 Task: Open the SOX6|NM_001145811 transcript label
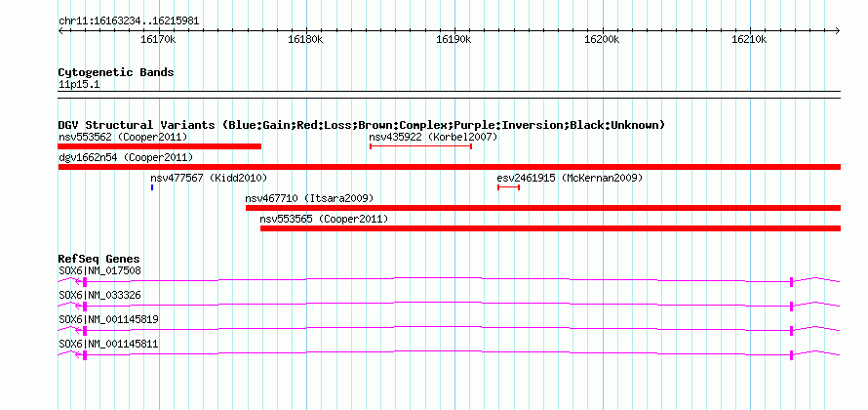[x=108, y=344]
